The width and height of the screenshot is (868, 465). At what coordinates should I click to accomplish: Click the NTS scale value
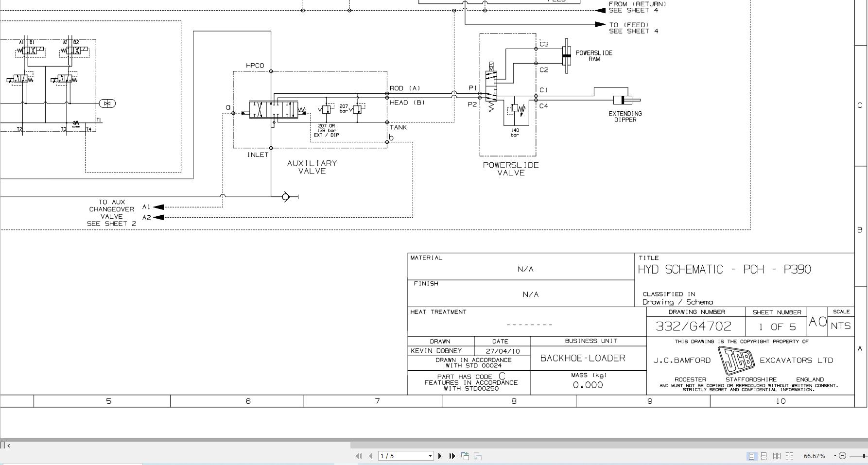point(841,326)
